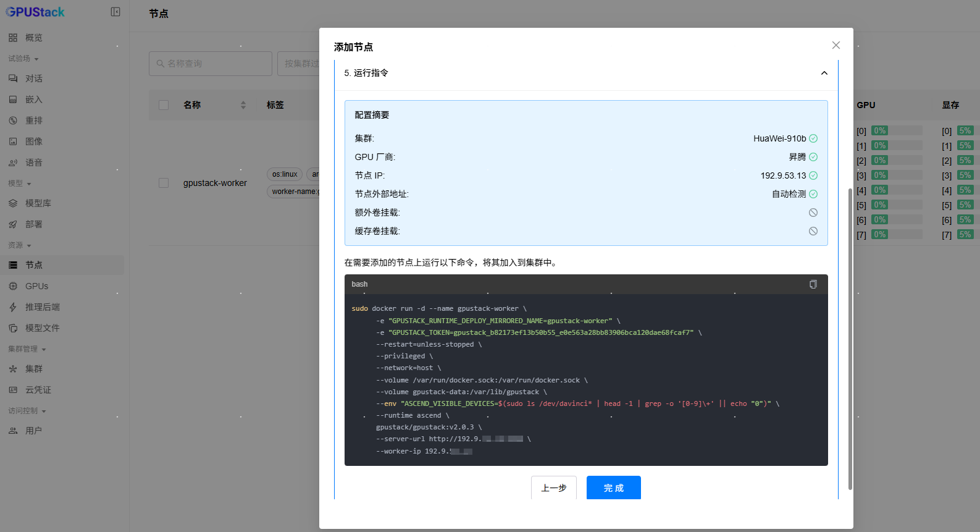Tick the gpustack-worker row checkbox
The width and height of the screenshot is (980, 532).
pos(164,183)
